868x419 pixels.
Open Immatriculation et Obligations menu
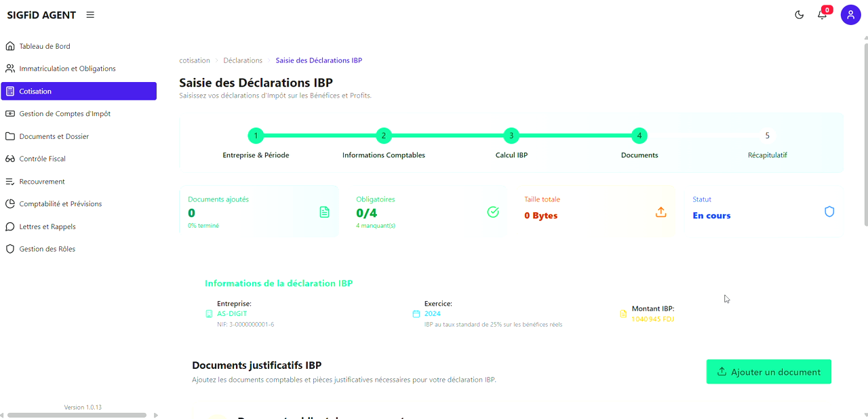[x=67, y=68]
